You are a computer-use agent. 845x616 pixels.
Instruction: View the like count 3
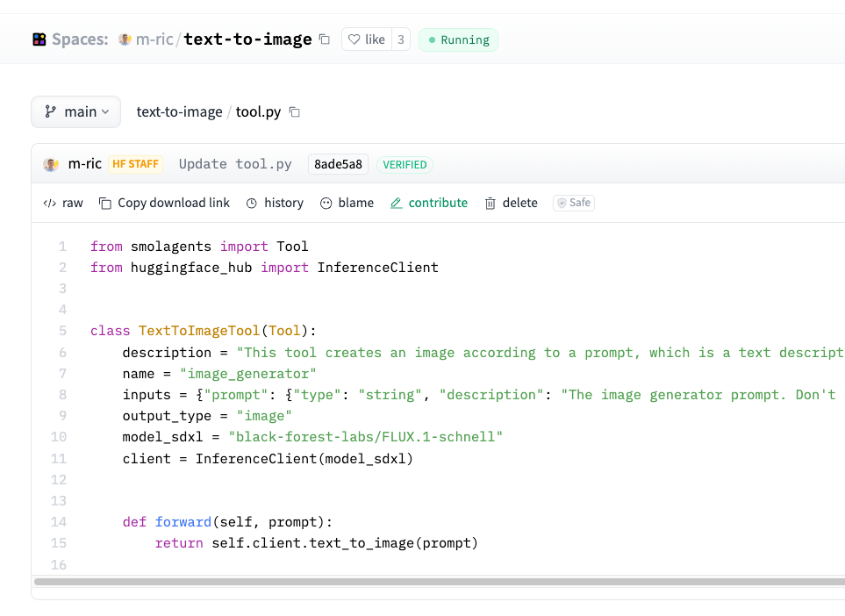coord(401,39)
